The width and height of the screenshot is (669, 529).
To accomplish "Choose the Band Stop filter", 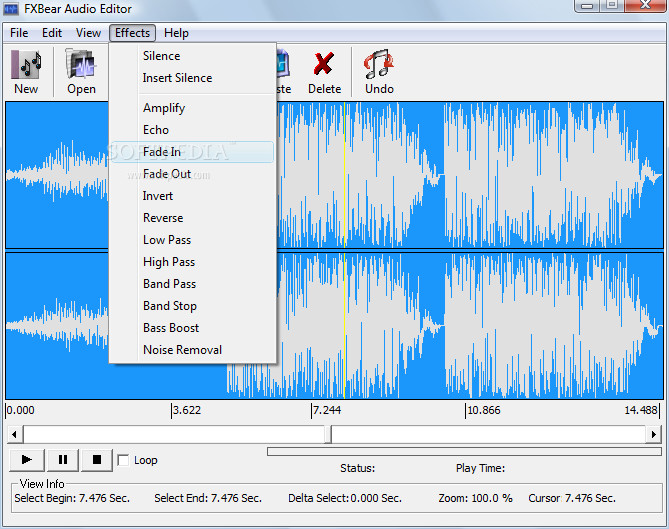I will tap(192, 306).
